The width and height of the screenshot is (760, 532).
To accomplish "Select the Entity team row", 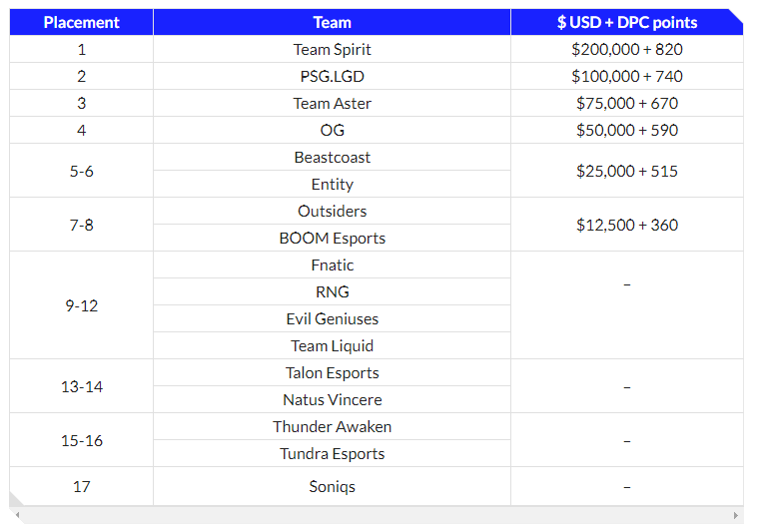I will [x=332, y=184].
